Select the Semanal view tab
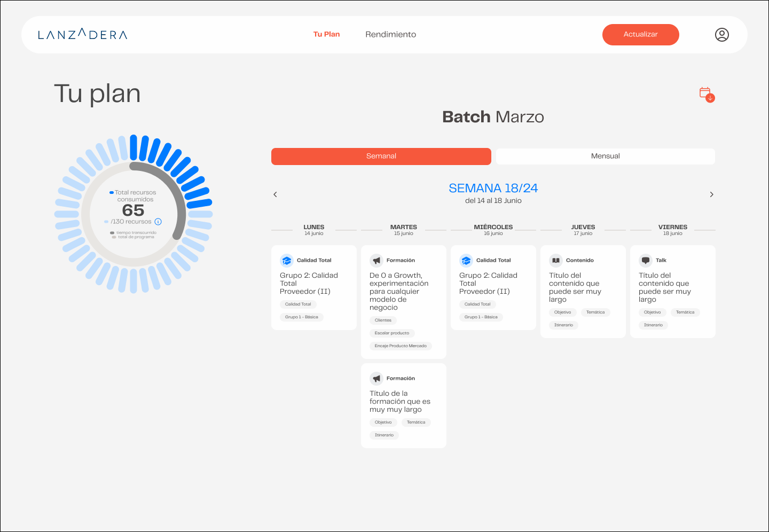 381,157
